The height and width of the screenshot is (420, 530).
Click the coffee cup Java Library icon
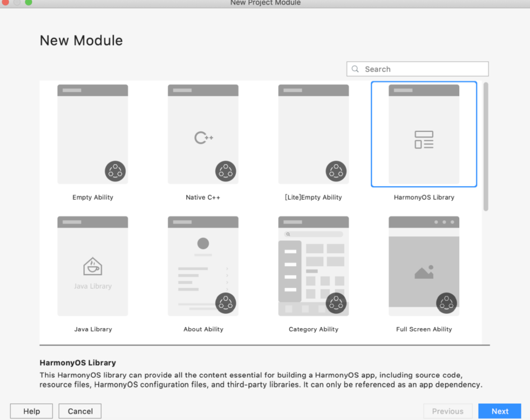pos(93,266)
